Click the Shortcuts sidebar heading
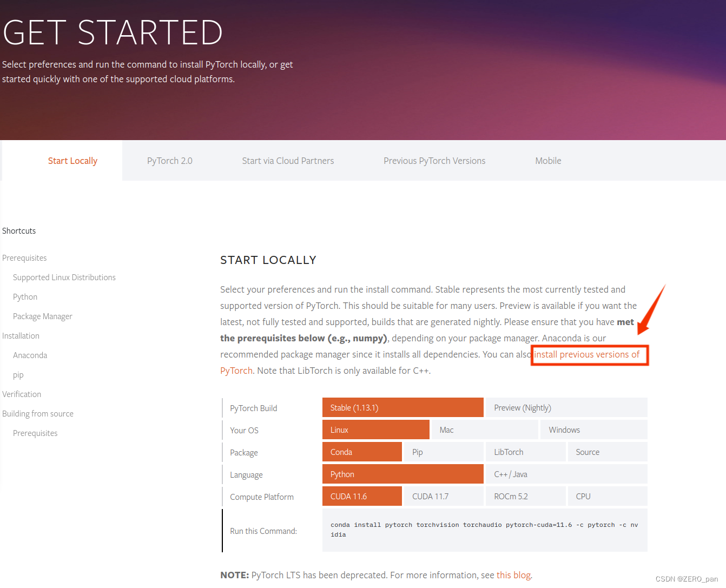 click(x=19, y=231)
